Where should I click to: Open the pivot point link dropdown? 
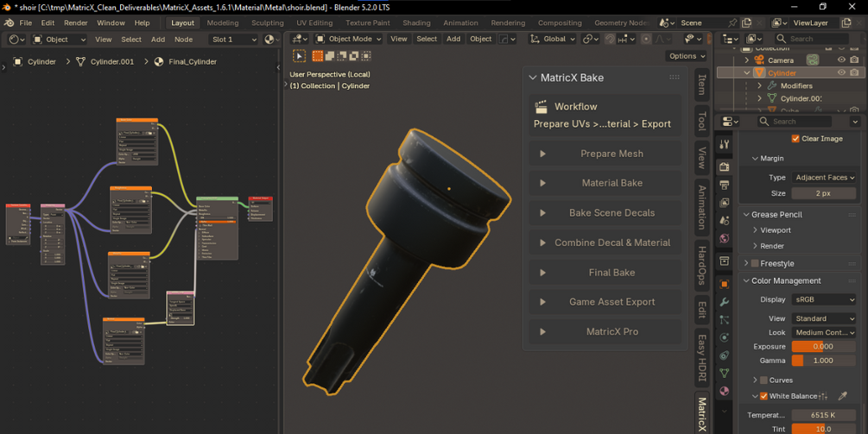[590, 39]
